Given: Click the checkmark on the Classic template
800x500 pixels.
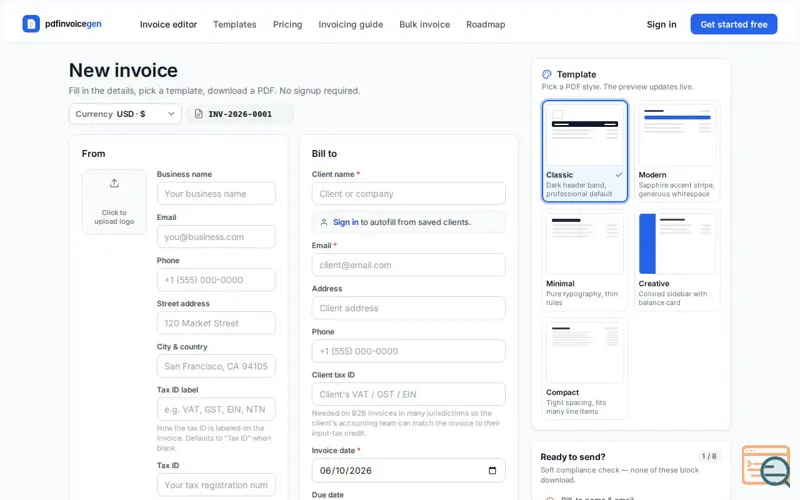Looking at the screenshot, I should [x=619, y=174].
